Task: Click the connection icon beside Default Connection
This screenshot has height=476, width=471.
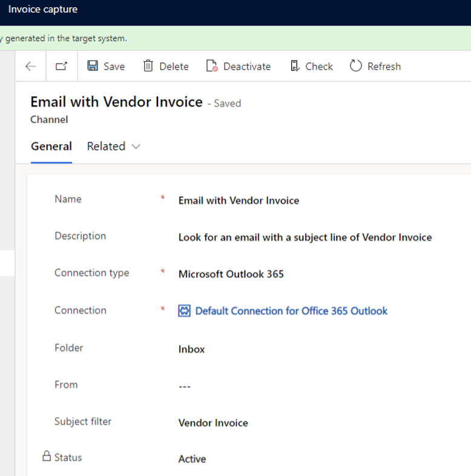Action: (184, 311)
